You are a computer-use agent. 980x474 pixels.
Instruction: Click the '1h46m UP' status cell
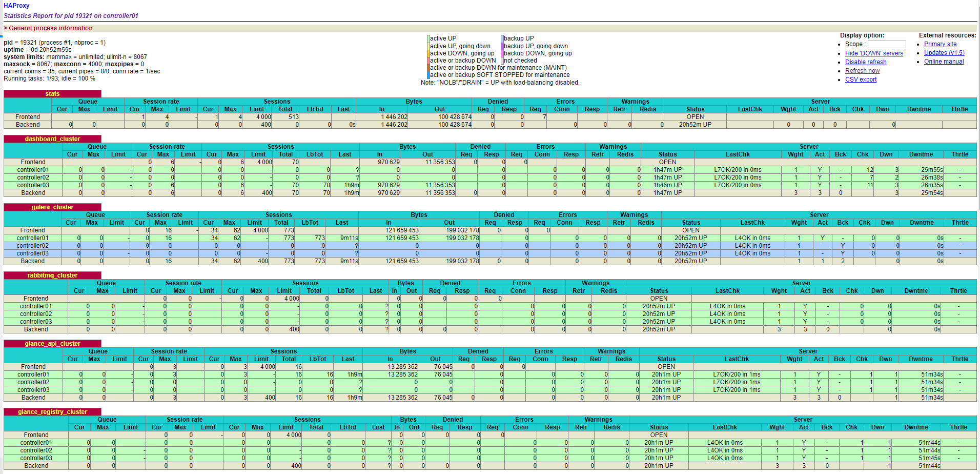[667, 185]
